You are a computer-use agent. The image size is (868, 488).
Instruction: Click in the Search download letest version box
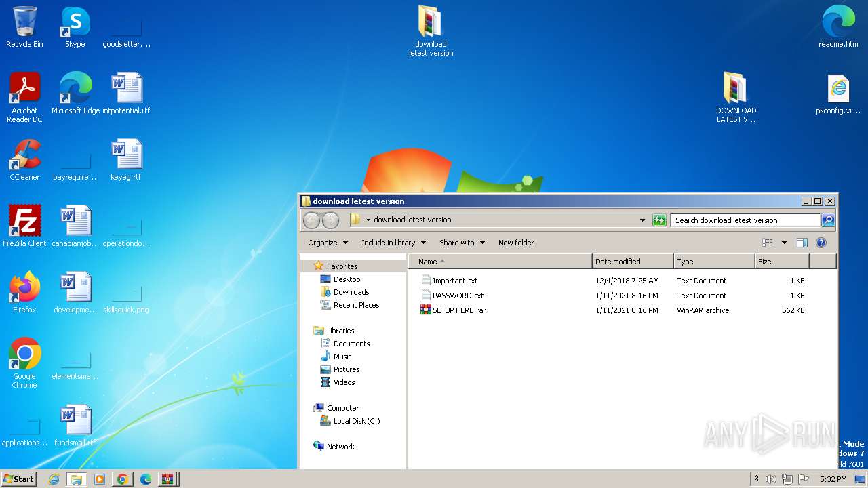pyautogui.click(x=745, y=220)
